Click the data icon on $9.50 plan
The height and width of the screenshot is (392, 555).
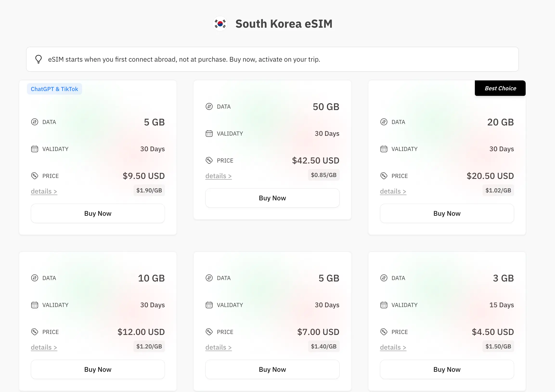click(x=35, y=122)
